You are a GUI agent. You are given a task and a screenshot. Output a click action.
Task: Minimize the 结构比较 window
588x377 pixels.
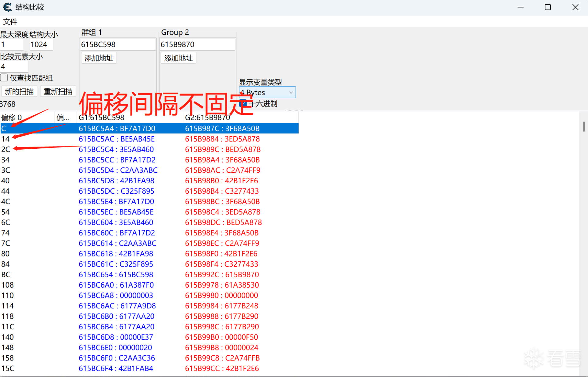[x=521, y=7]
